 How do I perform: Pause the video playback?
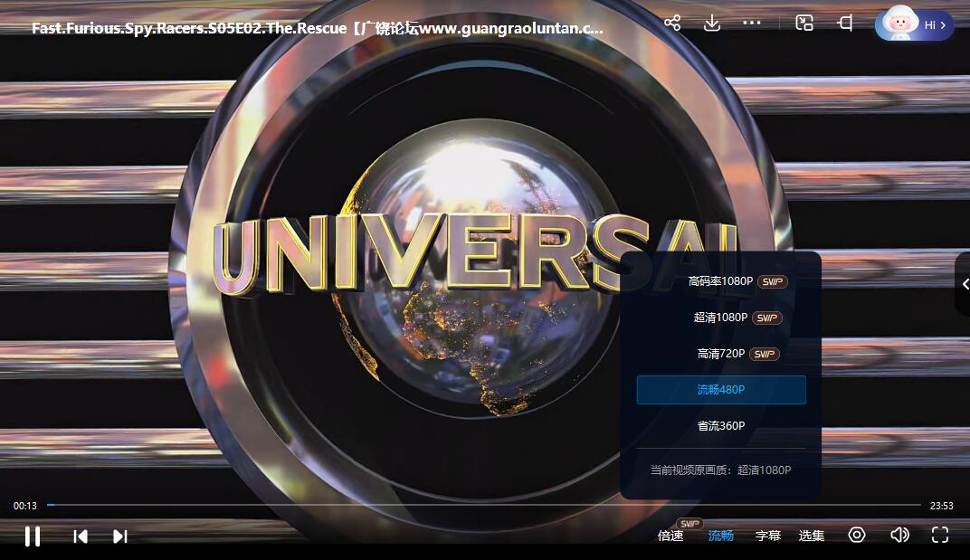33,536
